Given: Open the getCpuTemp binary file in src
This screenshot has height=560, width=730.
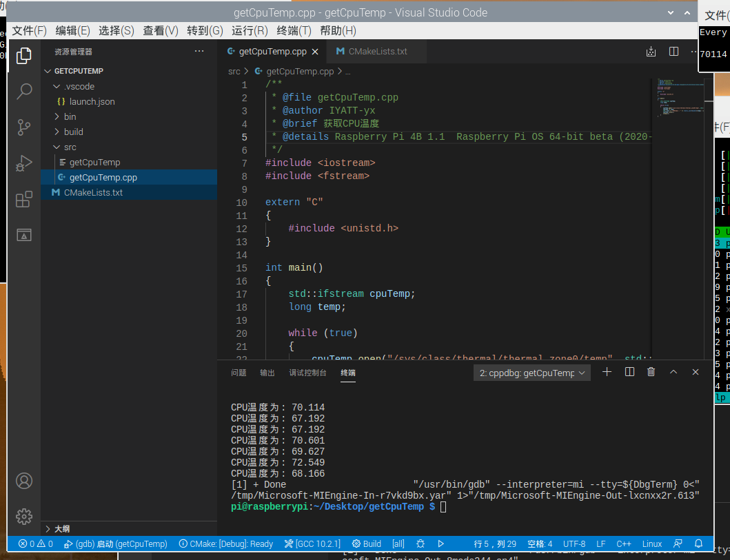Looking at the screenshot, I should click(x=129, y=163).
